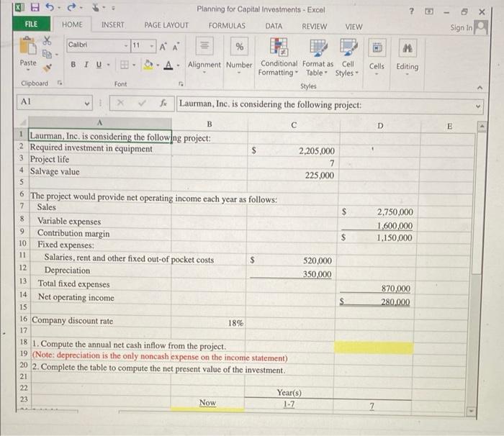Decrease font size with small A icon
504x436 pixels.
coord(176,47)
